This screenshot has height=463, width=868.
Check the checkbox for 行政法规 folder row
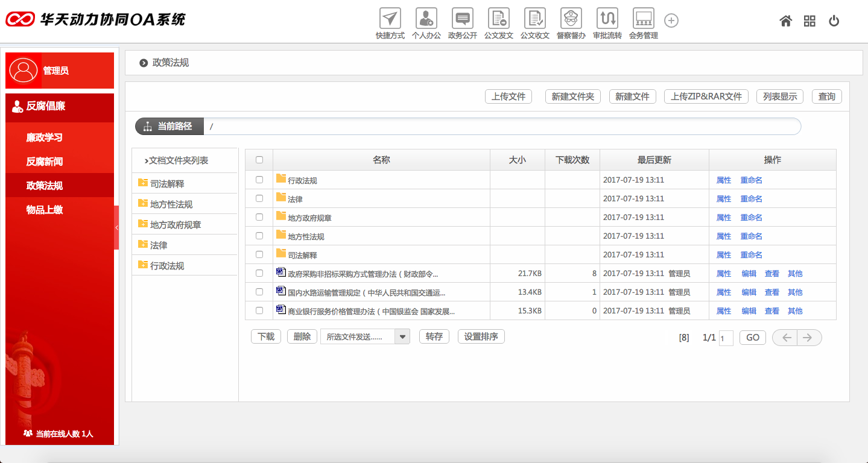[x=259, y=179]
